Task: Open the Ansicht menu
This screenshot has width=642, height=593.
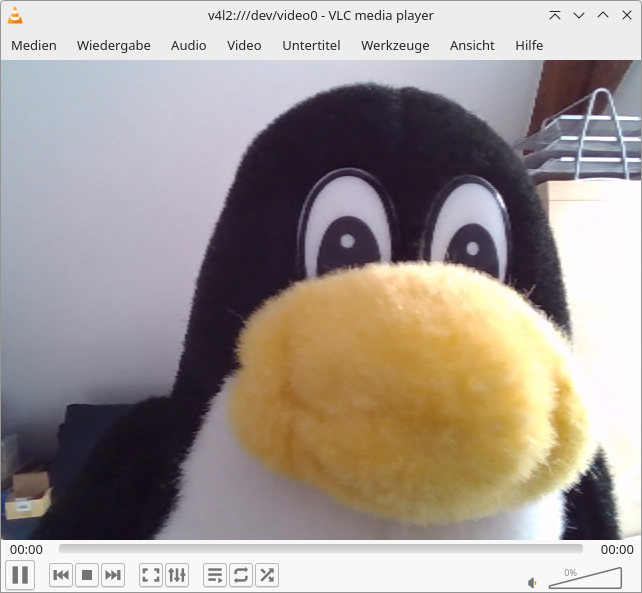Action: 472,45
